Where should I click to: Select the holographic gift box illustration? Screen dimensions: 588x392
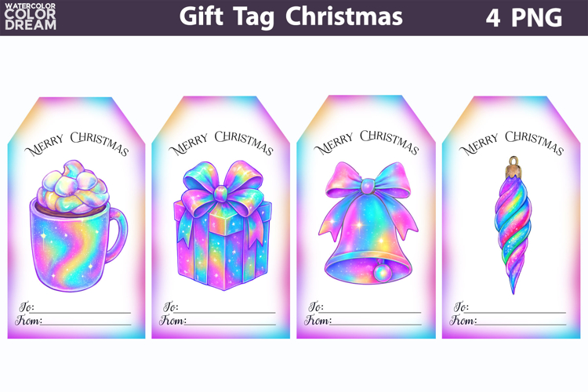tap(223, 226)
